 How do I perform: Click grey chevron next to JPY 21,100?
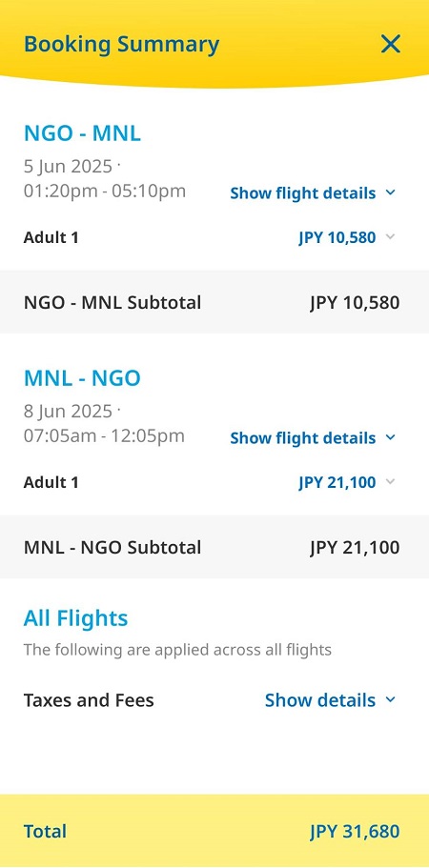pyautogui.click(x=390, y=481)
